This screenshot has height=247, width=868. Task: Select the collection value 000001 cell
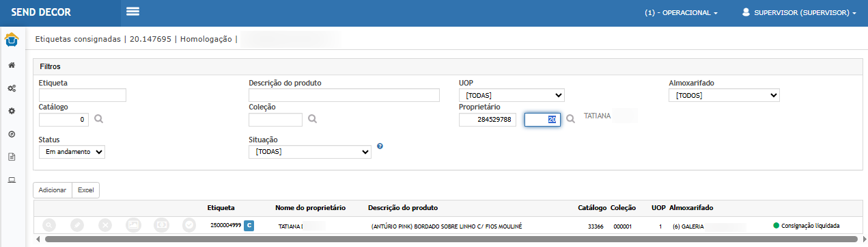tap(622, 226)
